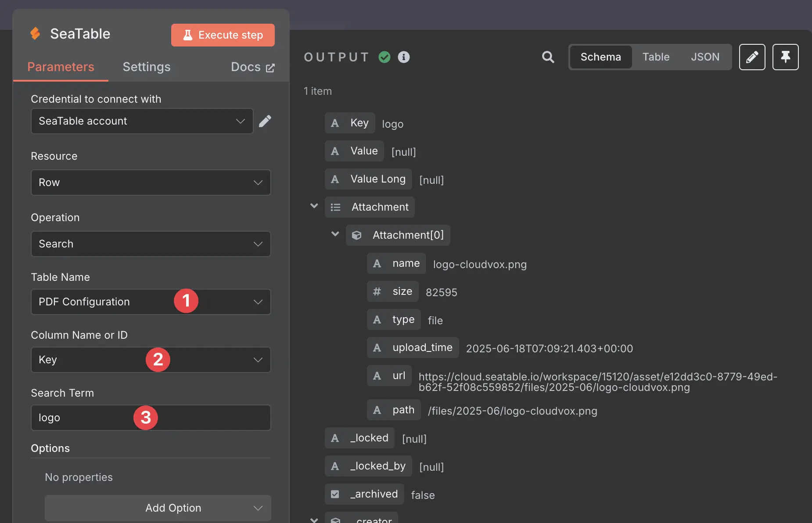The image size is (812, 523).
Task: Click the string type icon beside upload_time
Action: pyautogui.click(x=377, y=347)
